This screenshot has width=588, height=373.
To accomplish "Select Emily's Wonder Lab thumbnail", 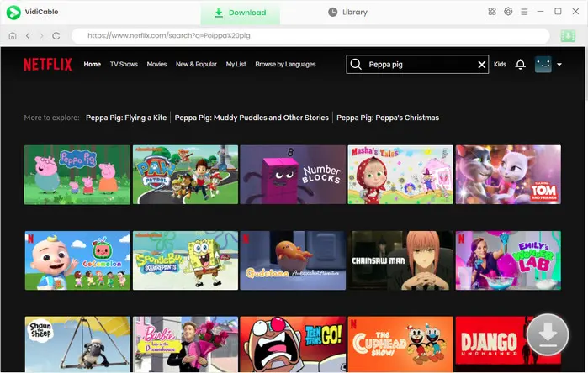I will click(508, 260).
